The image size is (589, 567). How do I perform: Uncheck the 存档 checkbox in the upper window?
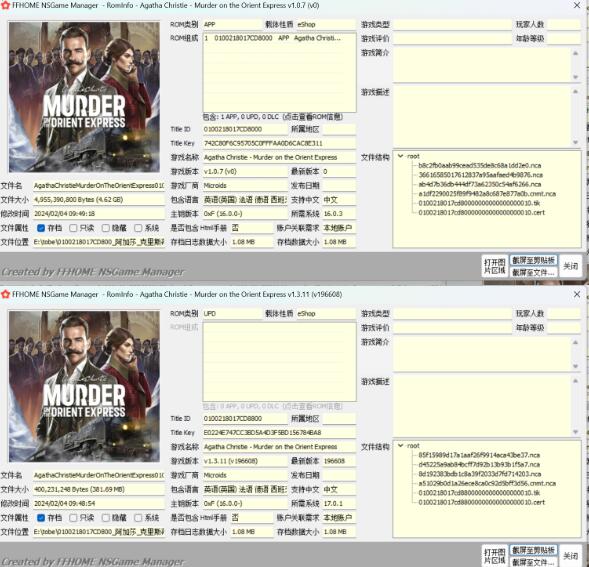(x=41, y=228)
